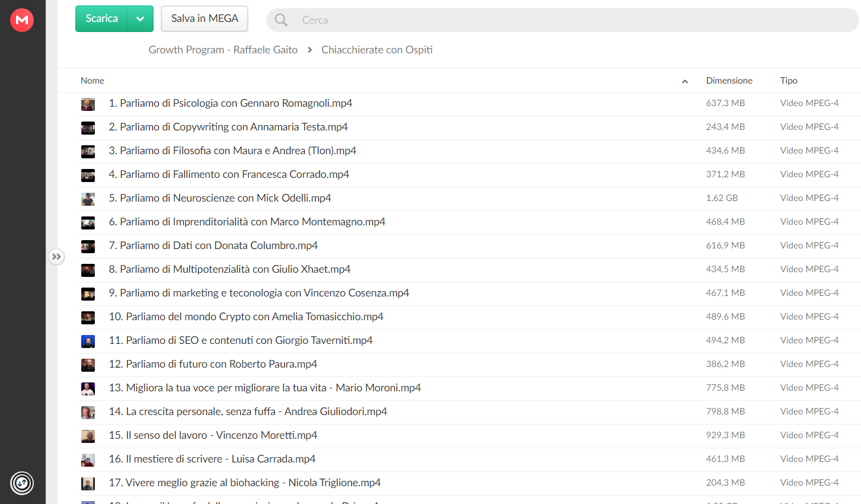Sort files by the Tipo column
Screen dimensions: 861x504
[789, 81]
